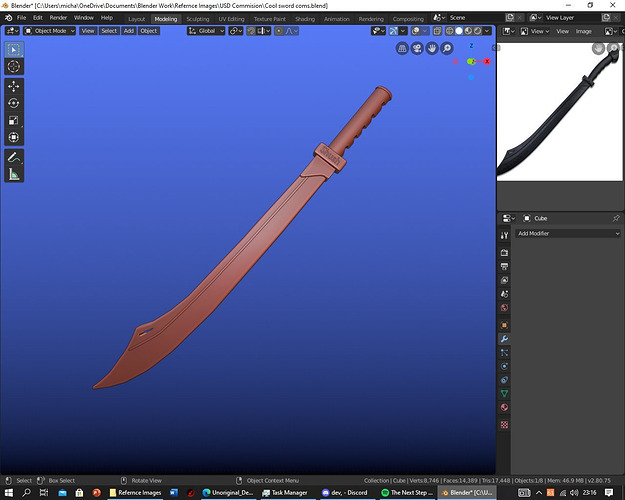The image size is (625, 500).
Task: Open the Particles properties tab
Action: click(504, 352)
